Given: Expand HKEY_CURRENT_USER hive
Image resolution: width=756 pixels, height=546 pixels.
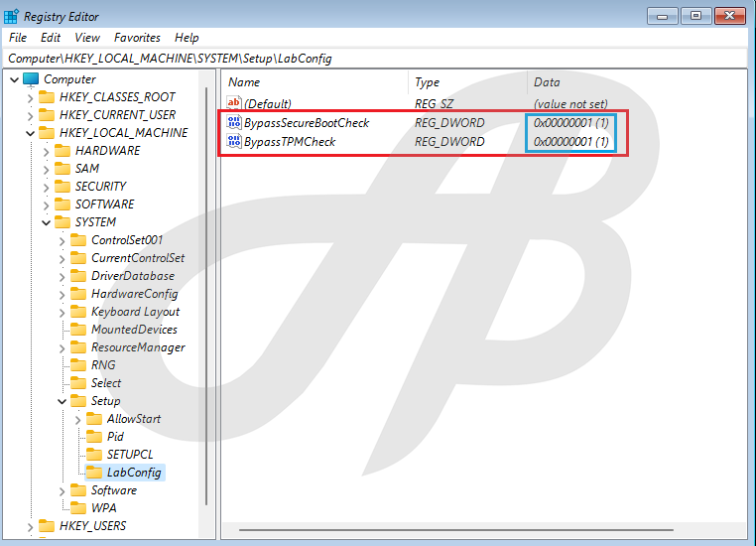Looking at the screenshot, I should pyautogui.click(x=31, y=116).
